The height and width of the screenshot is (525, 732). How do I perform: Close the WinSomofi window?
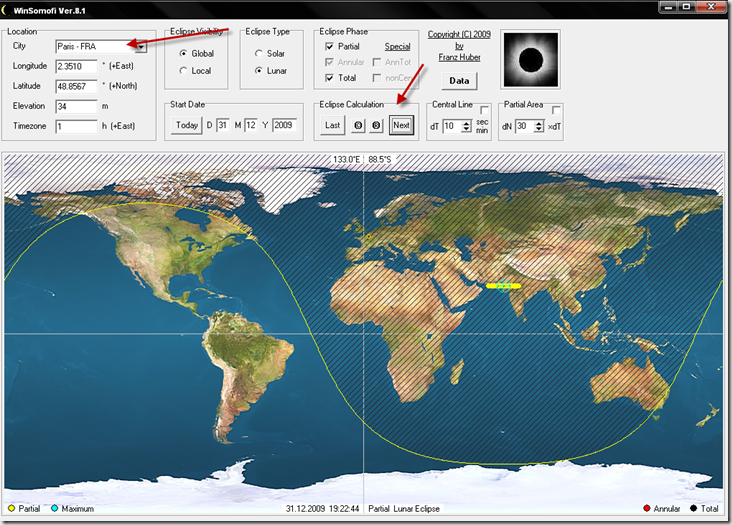click(711, 7)
